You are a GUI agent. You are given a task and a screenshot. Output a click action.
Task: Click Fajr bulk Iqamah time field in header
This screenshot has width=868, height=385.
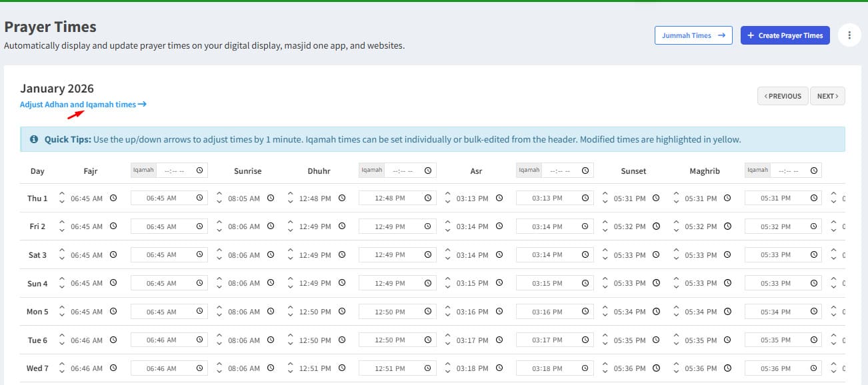[x=182, y=171]
